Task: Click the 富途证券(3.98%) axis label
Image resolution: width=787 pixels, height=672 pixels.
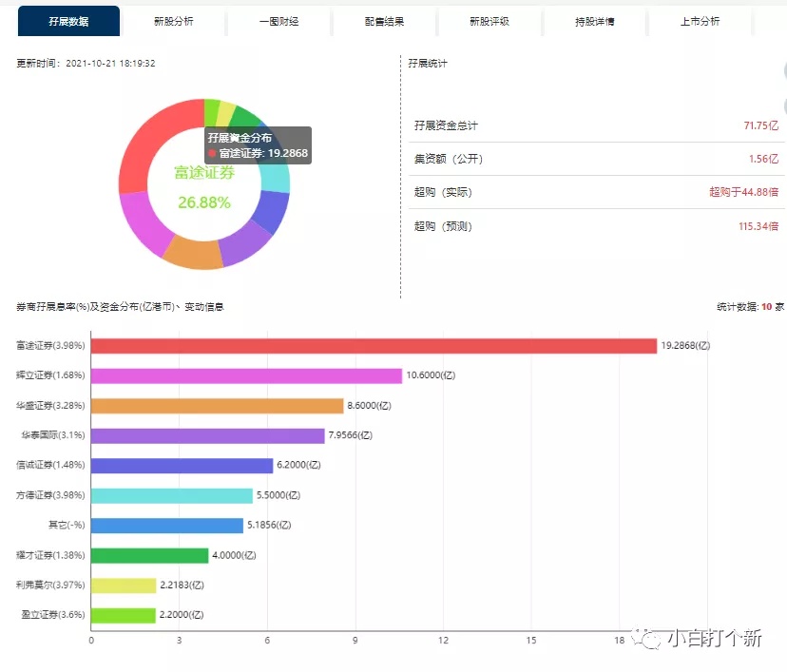Action: (50, 345)
